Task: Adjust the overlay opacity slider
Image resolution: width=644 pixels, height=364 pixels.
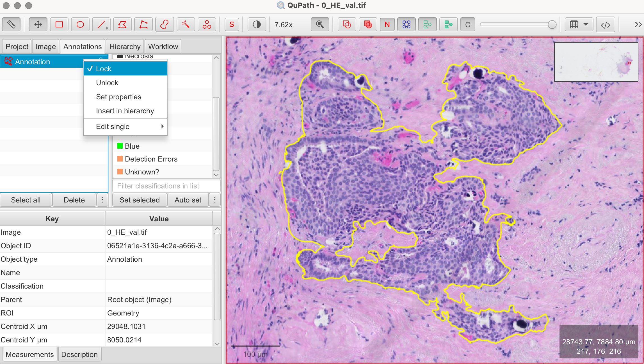Action: pos(552,25)
